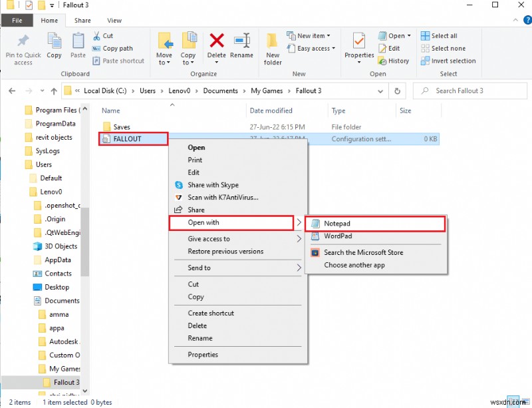Click Open with context menu entry

pyautogui.click(x=231, y=223)
